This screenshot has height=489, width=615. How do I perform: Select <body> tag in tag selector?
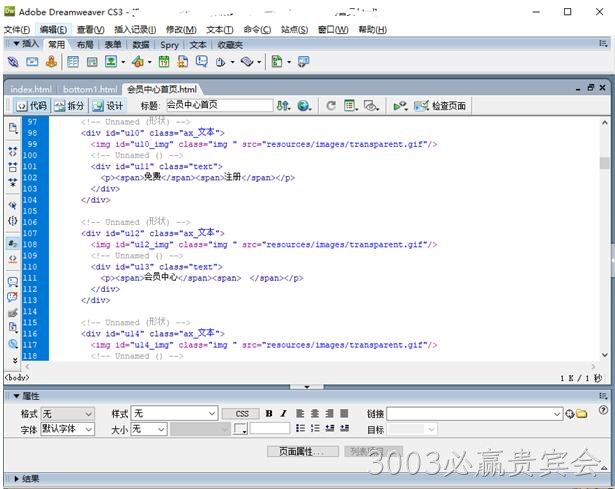tap(16, 377)
